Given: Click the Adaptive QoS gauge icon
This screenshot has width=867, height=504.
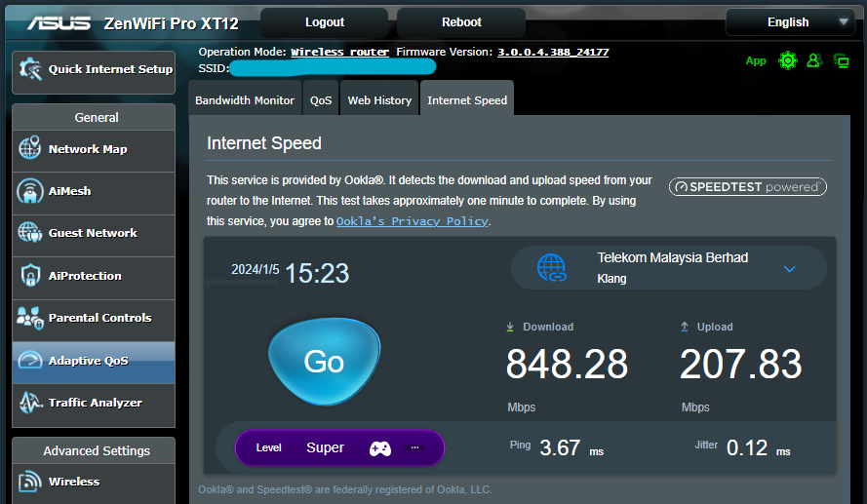Looking at the screenshot, I should tap(30, 361).
